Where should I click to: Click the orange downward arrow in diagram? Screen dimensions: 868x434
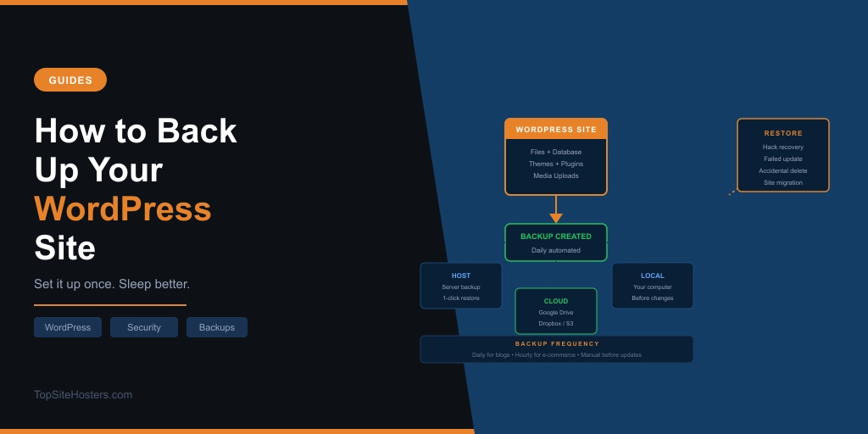click(556, 216)
